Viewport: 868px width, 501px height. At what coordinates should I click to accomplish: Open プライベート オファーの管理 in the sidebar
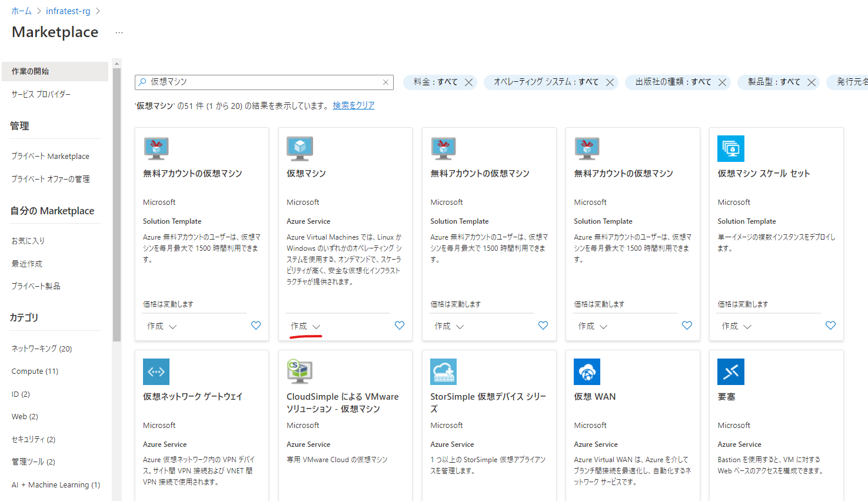[x=51, y=179]
